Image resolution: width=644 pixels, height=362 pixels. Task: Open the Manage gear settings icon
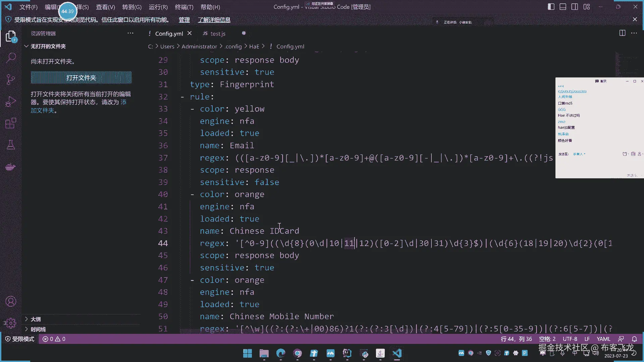coord(11,323)
